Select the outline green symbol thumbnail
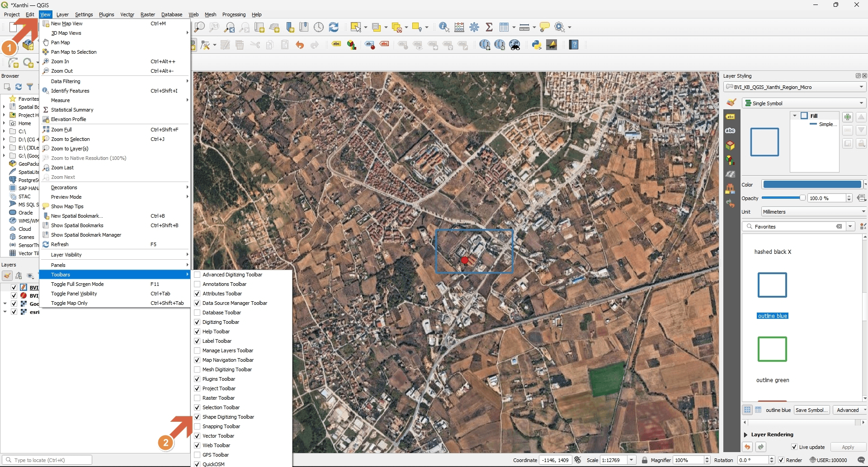 [x=772, y=349]
